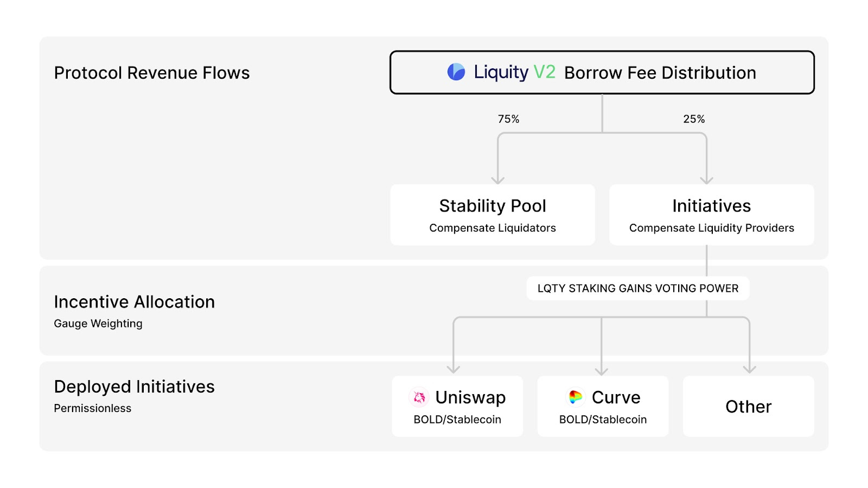The height and width of the screenshot is (488, 868).
Task: Select the Stability Pool box
Action: click(493, 215)
